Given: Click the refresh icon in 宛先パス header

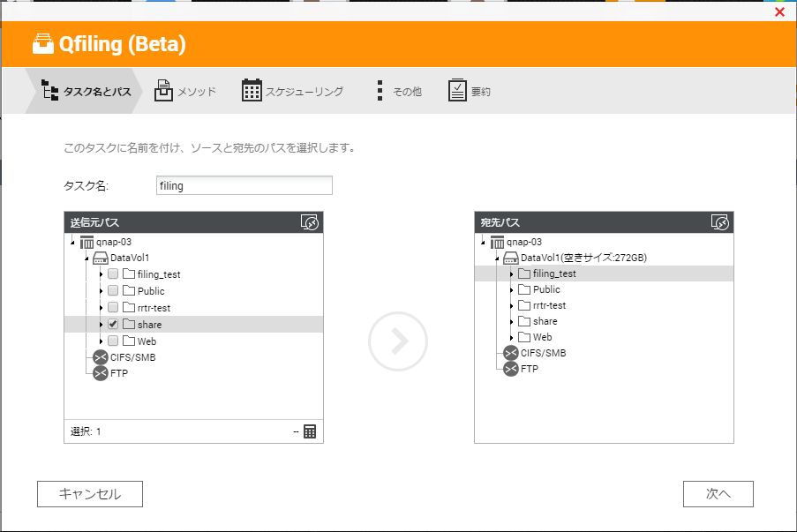Looking at the screenshot, I should click(719, 222).
